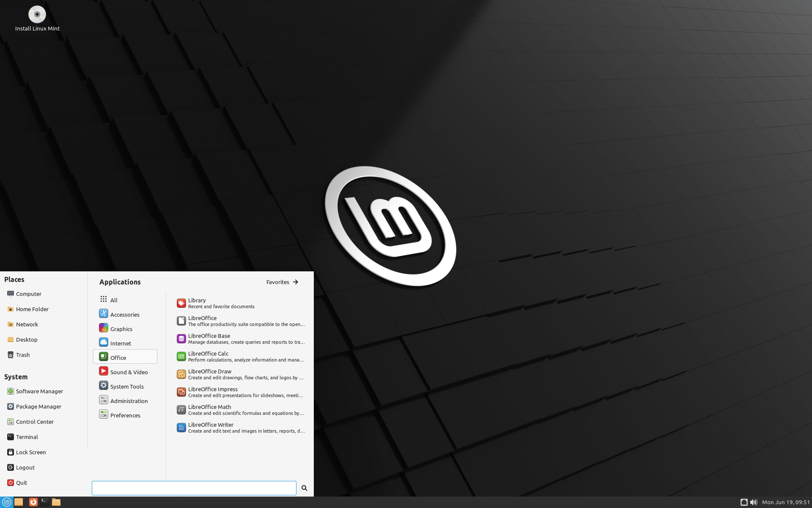The height and width of the screenshot is (508, 812).
Task: Adjust volume via the sound indicator
Action: point(754,502)
